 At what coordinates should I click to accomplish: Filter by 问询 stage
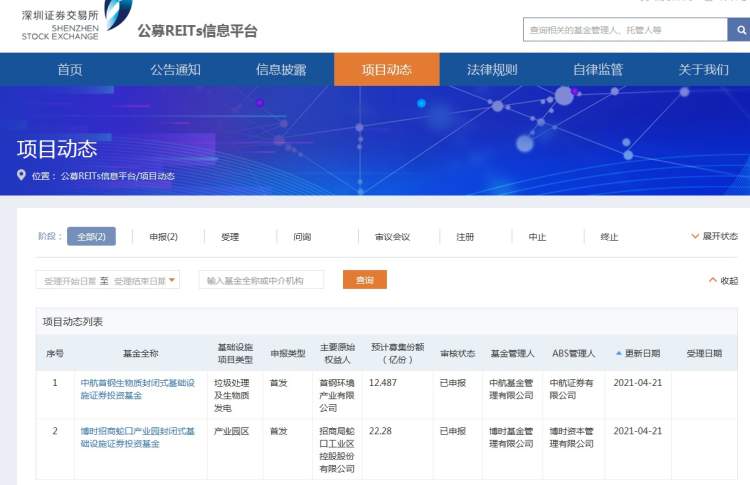pyautogui.click(x=302, y=237)
